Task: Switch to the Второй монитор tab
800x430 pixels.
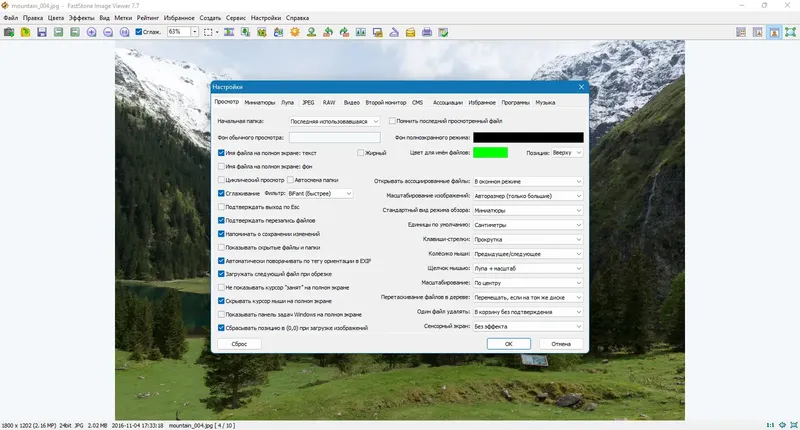Action: pyautogui.click(x=386, y=103)
